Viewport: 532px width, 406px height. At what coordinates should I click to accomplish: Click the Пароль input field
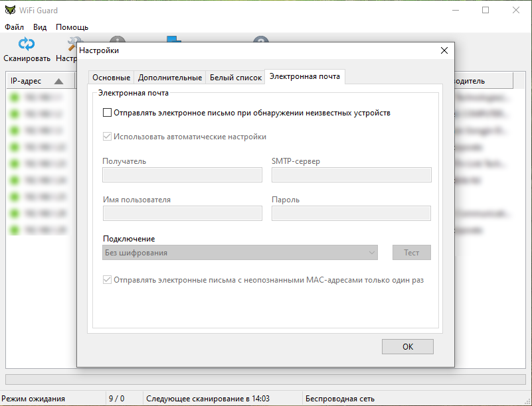pyautogui.click(x=351, y=214)
